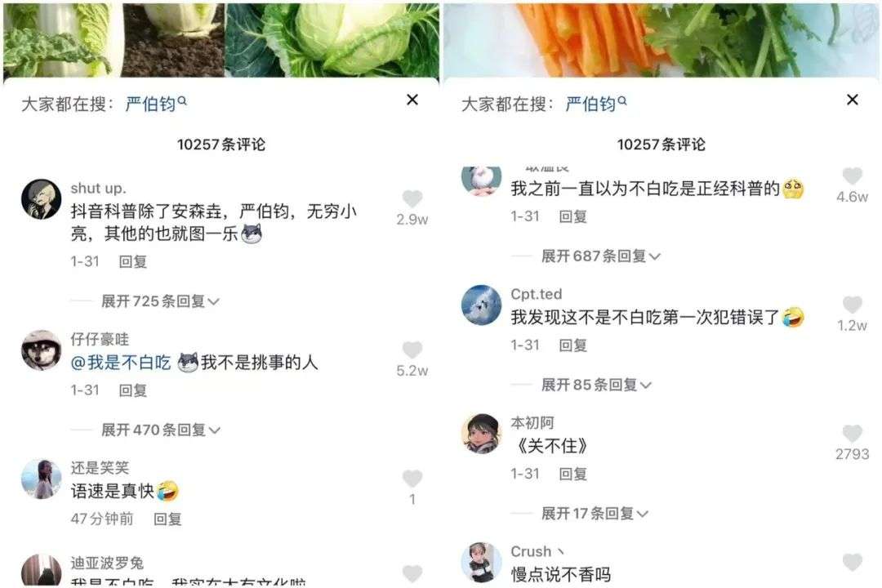Show the 687 replies

(601, 256)
